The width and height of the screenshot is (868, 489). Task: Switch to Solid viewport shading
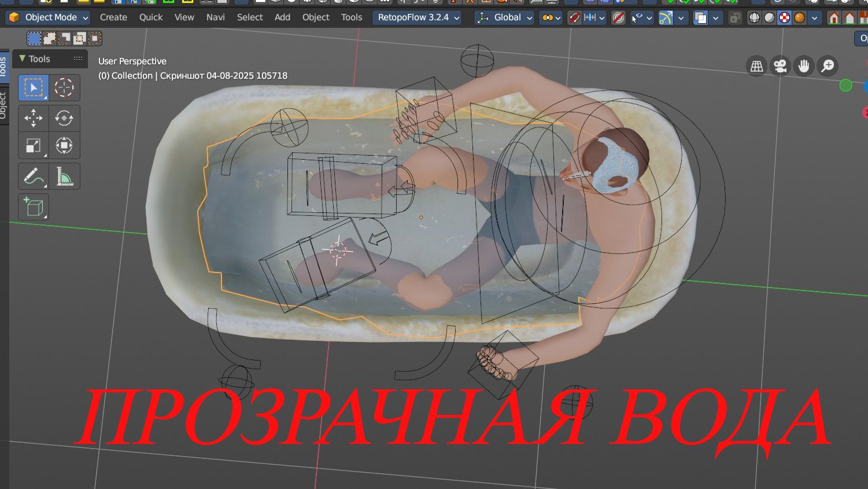769,18
